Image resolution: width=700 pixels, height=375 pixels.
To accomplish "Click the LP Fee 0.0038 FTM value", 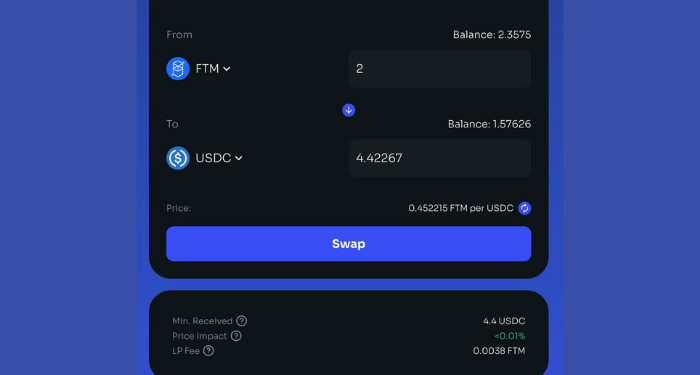I will point(499,351).
